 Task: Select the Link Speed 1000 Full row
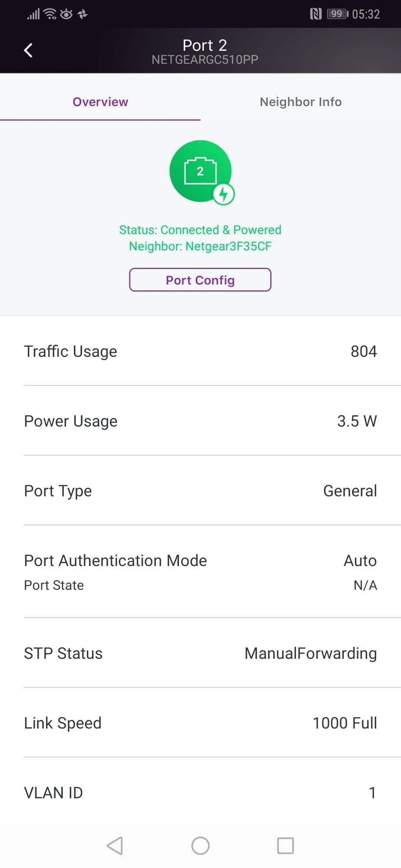(200, 723)
